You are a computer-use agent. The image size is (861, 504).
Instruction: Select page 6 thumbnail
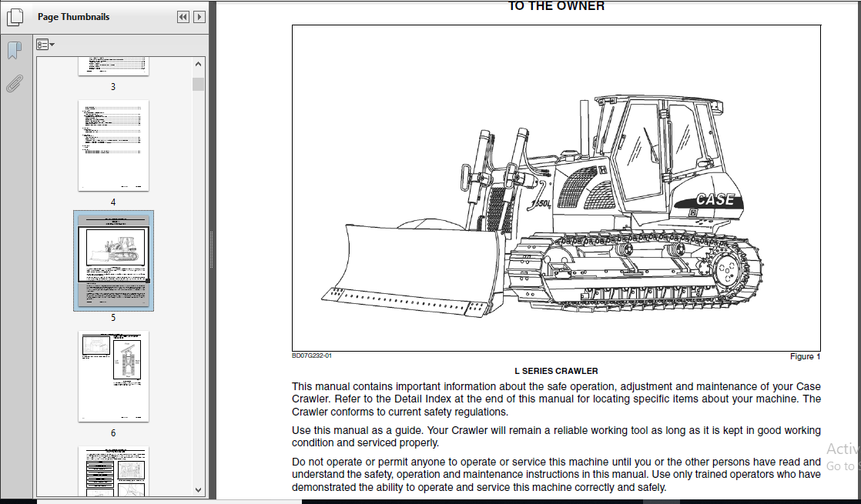click(114, 376)
